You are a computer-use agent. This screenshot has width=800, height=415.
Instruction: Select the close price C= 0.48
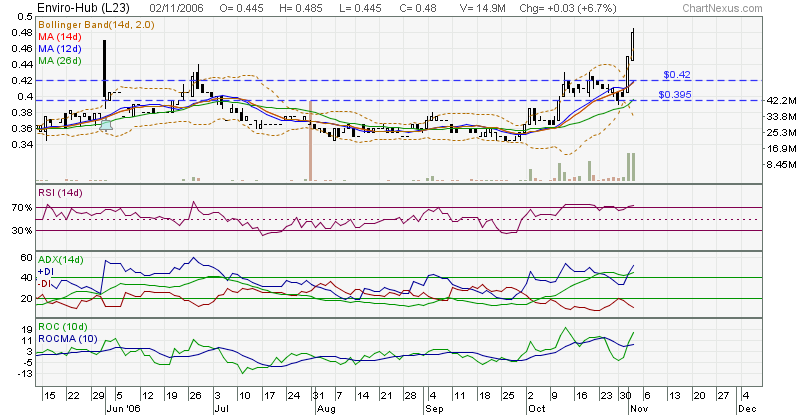point(418,8)
